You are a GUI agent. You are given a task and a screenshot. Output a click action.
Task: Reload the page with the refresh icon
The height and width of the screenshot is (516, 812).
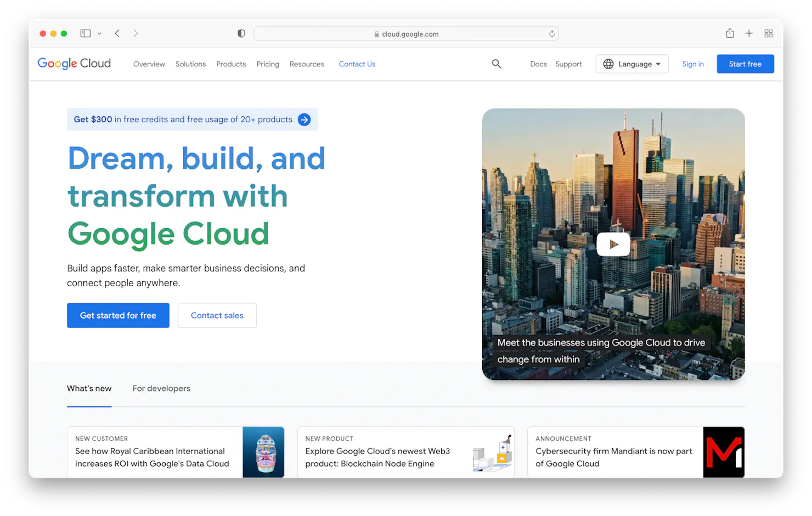click(552, 33)
